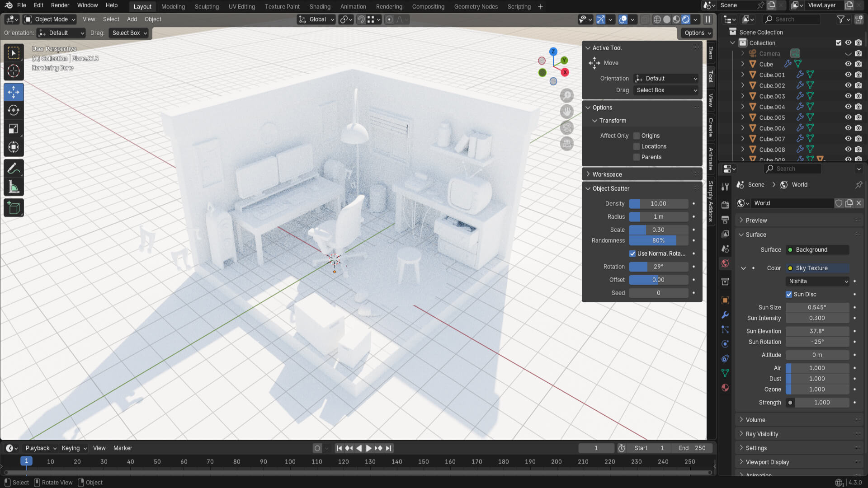Viewport: 868px width, 488px height.
Task: Expand the Ray Visibility section
Action: (762, 434)
